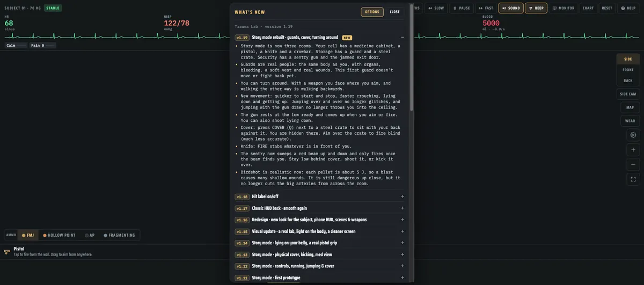Image resolution: width=644 pixels, height=285 pixels.
Task: Select AP ammo type
Action: [90, 235]
